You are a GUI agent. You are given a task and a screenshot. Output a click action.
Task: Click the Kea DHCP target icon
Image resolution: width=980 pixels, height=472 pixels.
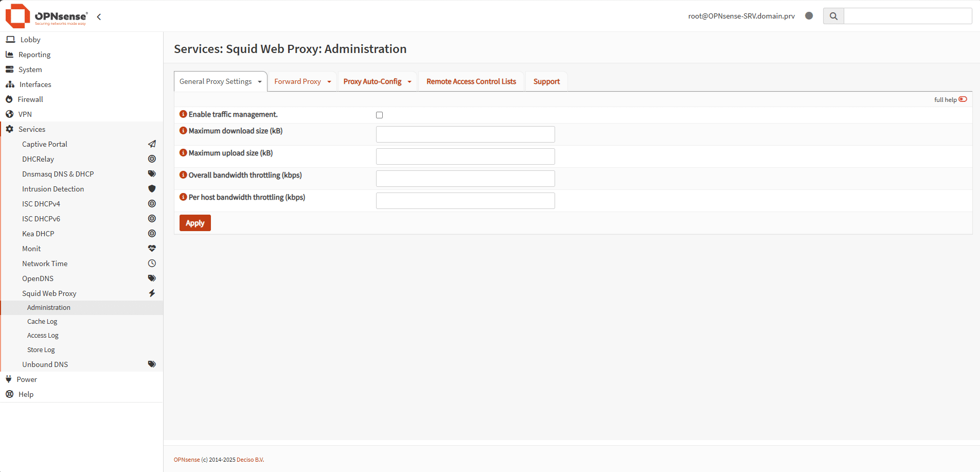pos(152,234)
